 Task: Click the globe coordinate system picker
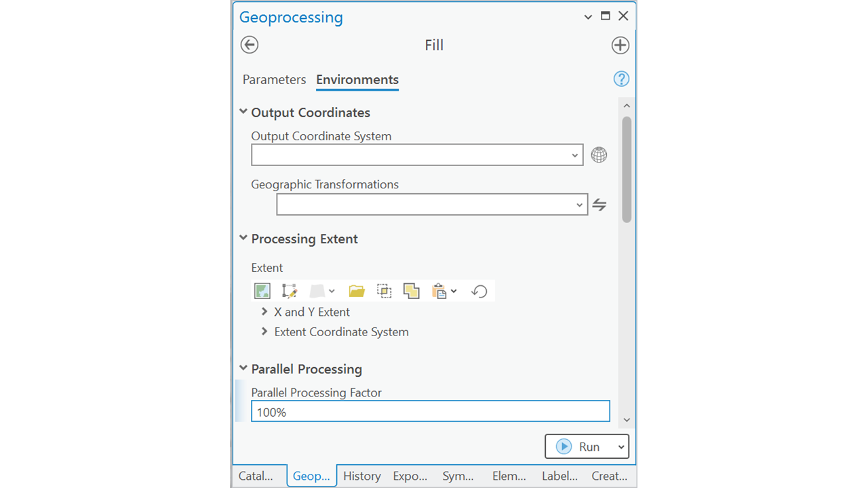[x=599, y=155]
